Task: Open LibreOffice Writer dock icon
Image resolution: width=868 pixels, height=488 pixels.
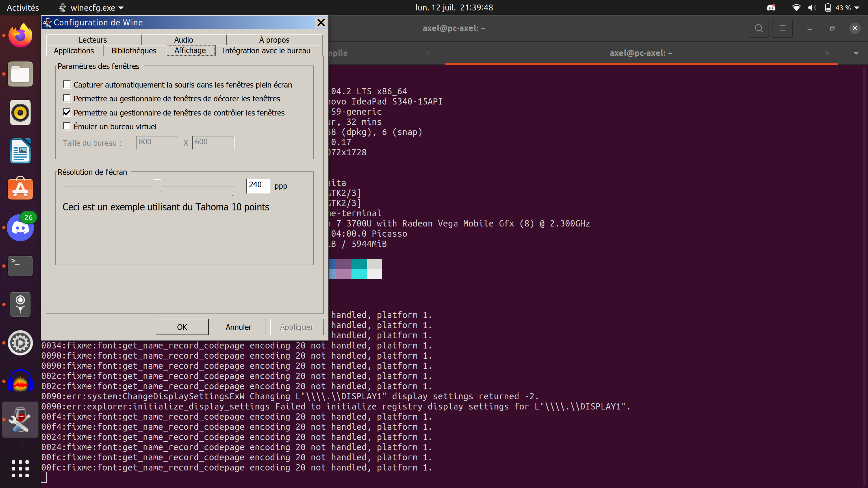Action: pos(20,151)
